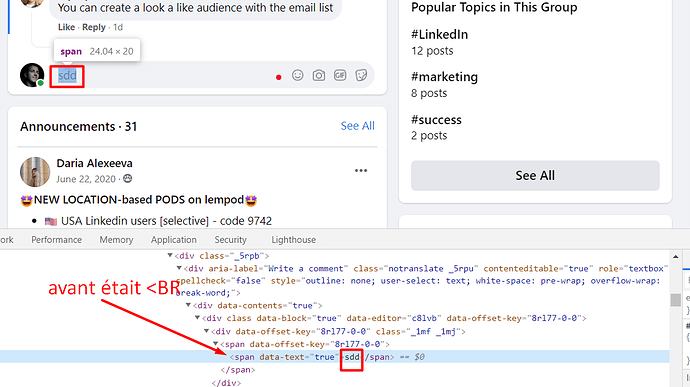This screenshot has width=690, height=387.
Task: Switch to DevTools Lighthouse tab
Action: [x=294, y=240]
